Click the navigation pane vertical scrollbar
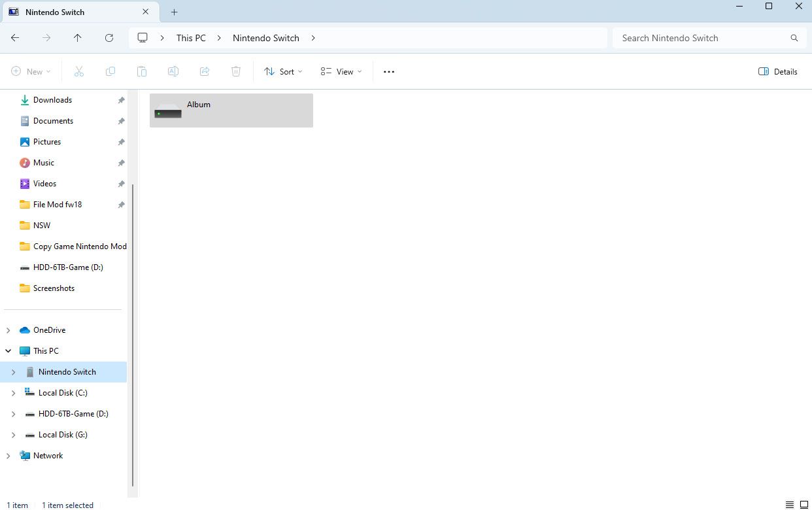 [x=133, y=335]
